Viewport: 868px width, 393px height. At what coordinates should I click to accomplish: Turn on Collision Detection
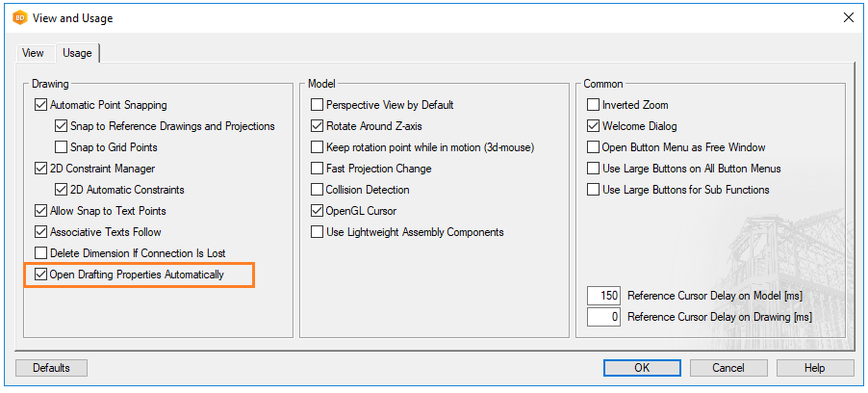point(318,190)
